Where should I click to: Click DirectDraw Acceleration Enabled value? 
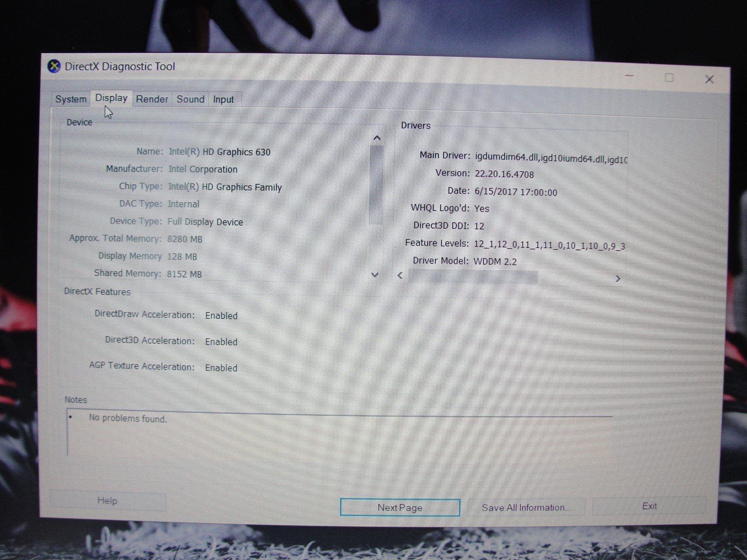click(x=221, y=316)
